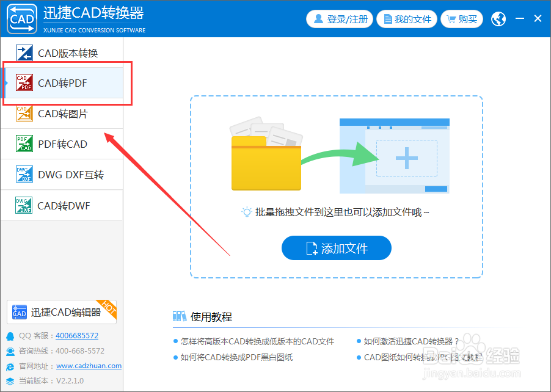Open the DWG DXF互转 tool
This screenshot has width=551, height=392.
[x=24, y=175]
